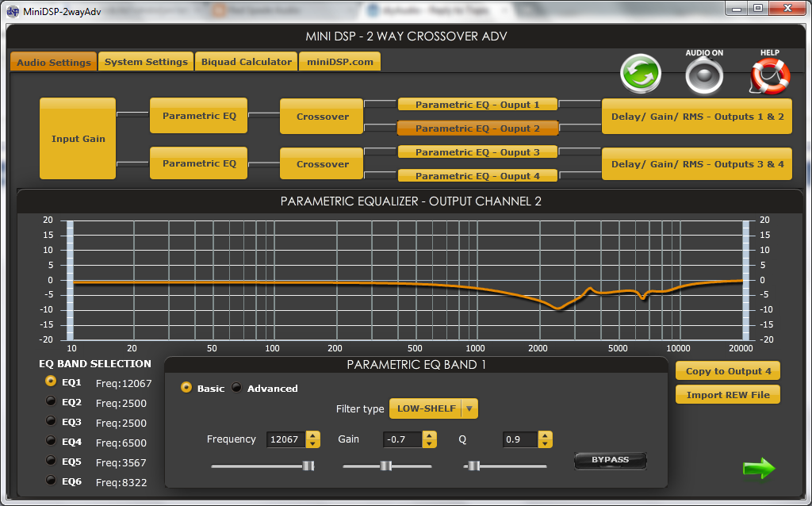Open the upper Crossover block
The image size is (812, 506).
point(322,117)
